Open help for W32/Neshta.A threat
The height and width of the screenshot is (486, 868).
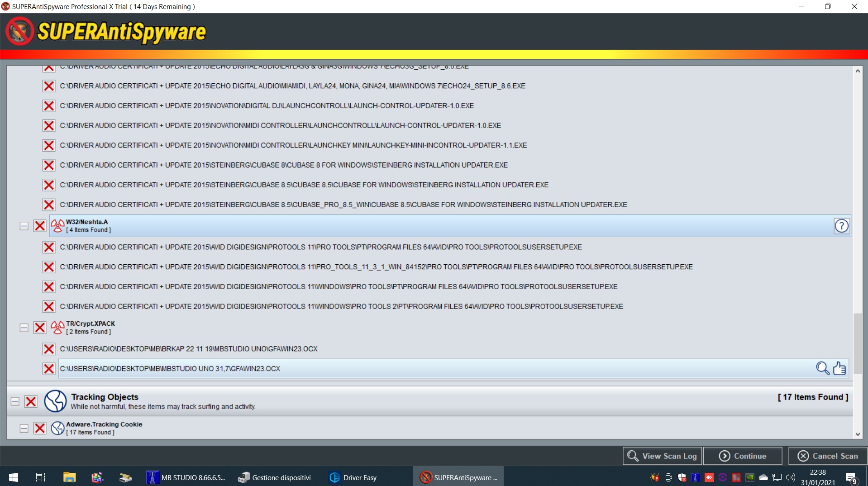click(x=841, y=226)
